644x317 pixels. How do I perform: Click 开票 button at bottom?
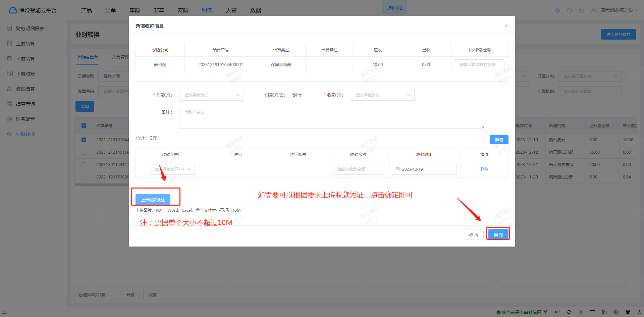[x=130, y=295]
